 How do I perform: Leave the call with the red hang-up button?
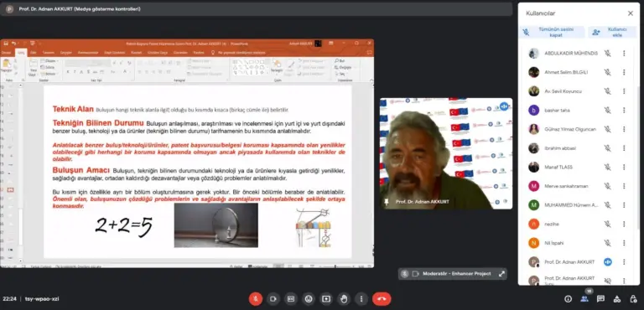tap(382, 299)
